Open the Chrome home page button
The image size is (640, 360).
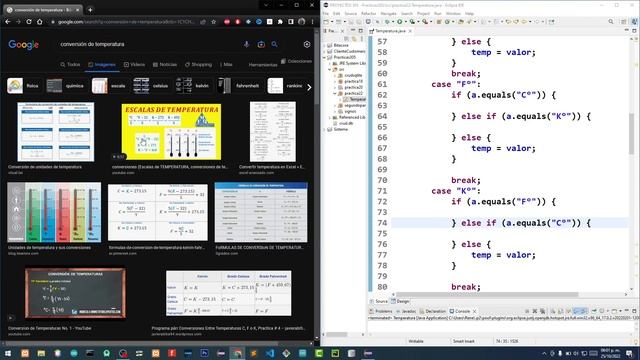[40, 22]
